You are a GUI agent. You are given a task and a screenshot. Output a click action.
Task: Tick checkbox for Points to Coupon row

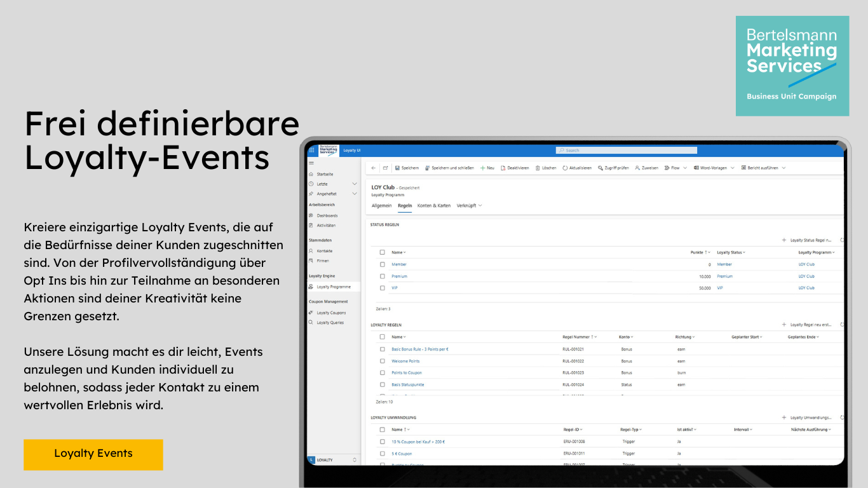(x=383, y=373)
